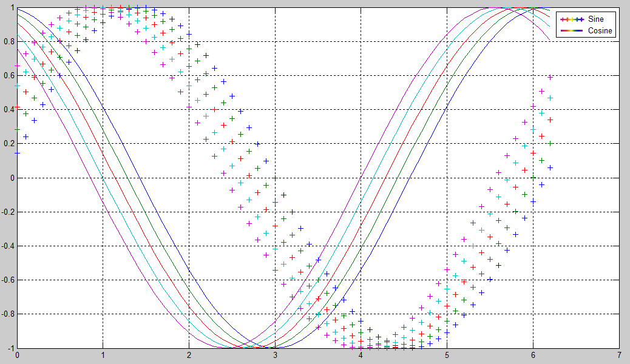Click the x-axis tick label 7
Image resolution: width=630 pixels, height=364 pixels.
click(x=618, y=355)
